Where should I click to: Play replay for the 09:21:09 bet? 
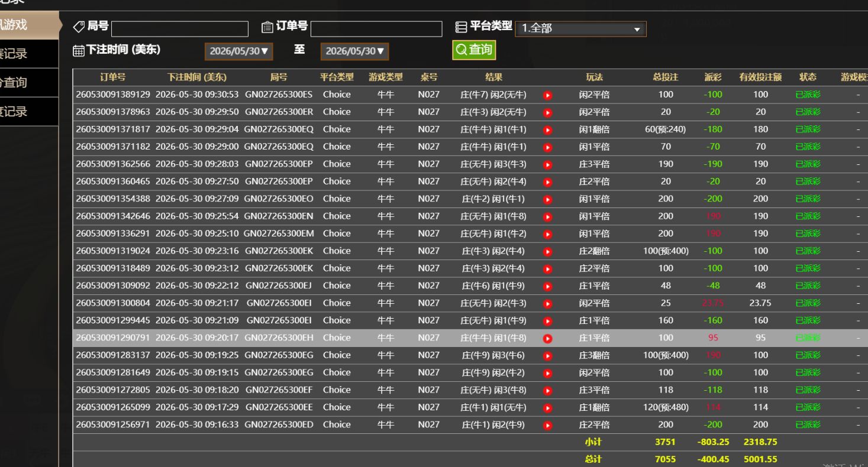coord(548,321)
